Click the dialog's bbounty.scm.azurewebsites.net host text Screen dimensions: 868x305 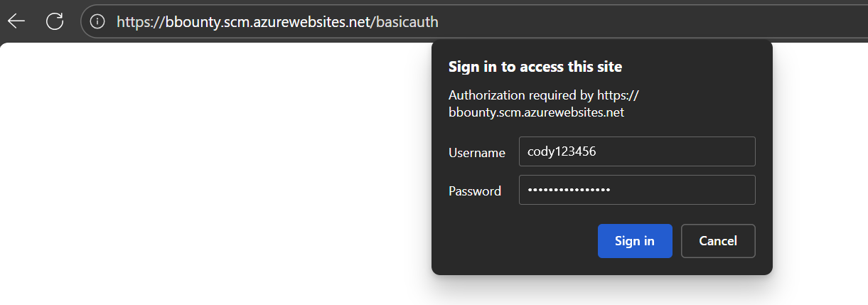point(537,112)
